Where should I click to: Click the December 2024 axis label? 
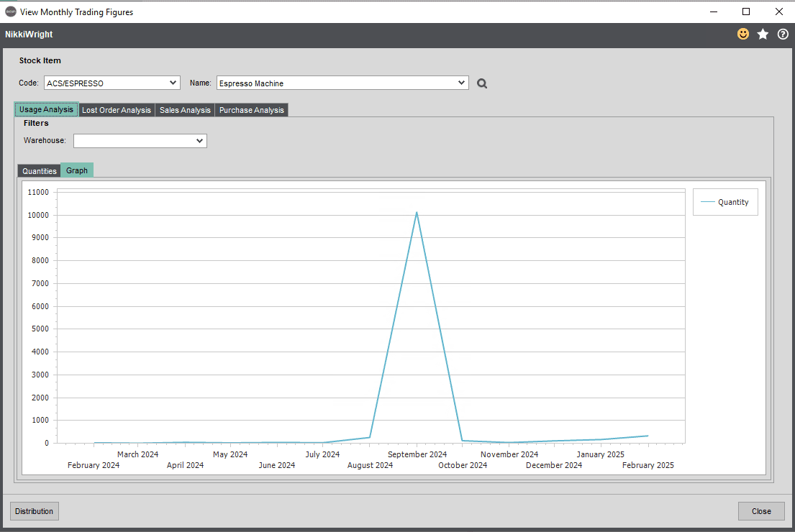coord(554,465)
